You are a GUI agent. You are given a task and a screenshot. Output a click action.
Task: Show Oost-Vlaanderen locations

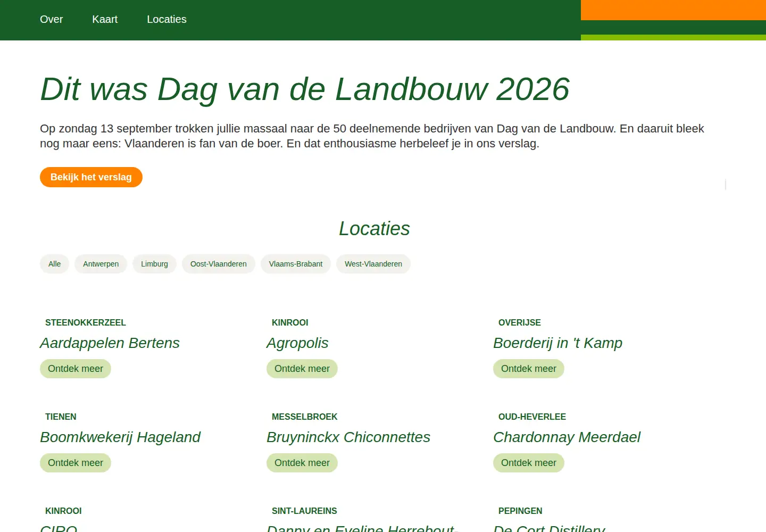219,264
